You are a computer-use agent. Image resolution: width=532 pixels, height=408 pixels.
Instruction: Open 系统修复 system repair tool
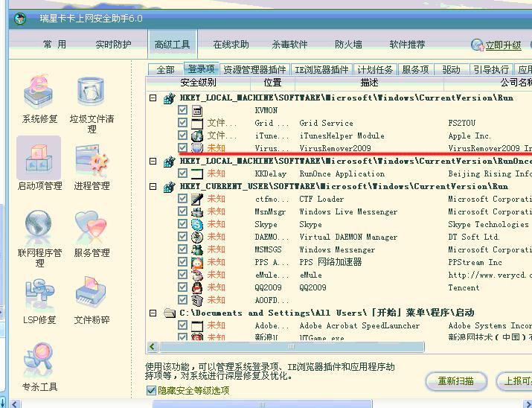[x=39, y=99]
